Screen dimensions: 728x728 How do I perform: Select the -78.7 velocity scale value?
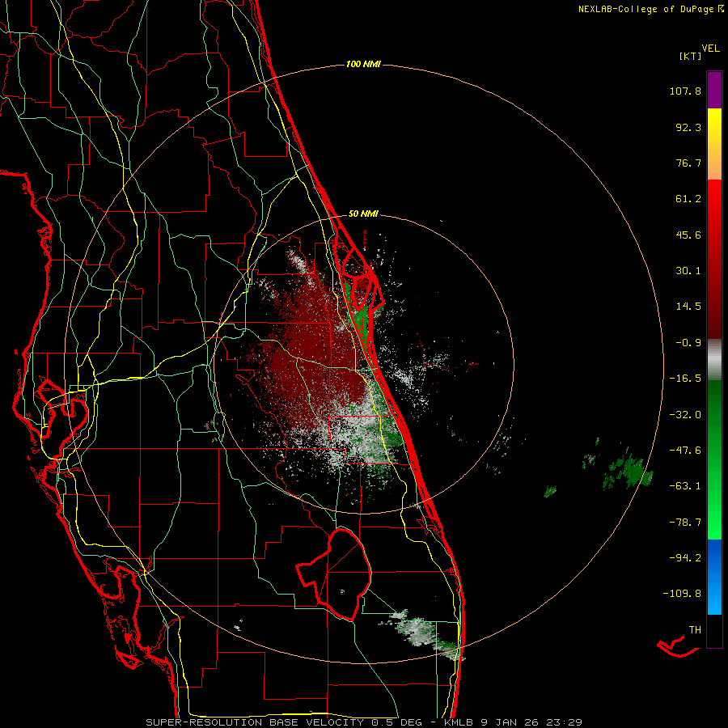tap(685, 523)
